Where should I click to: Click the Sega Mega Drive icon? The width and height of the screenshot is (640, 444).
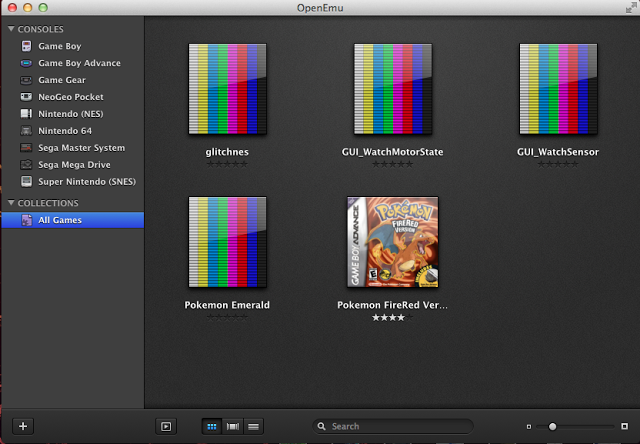tap(26, 164)
